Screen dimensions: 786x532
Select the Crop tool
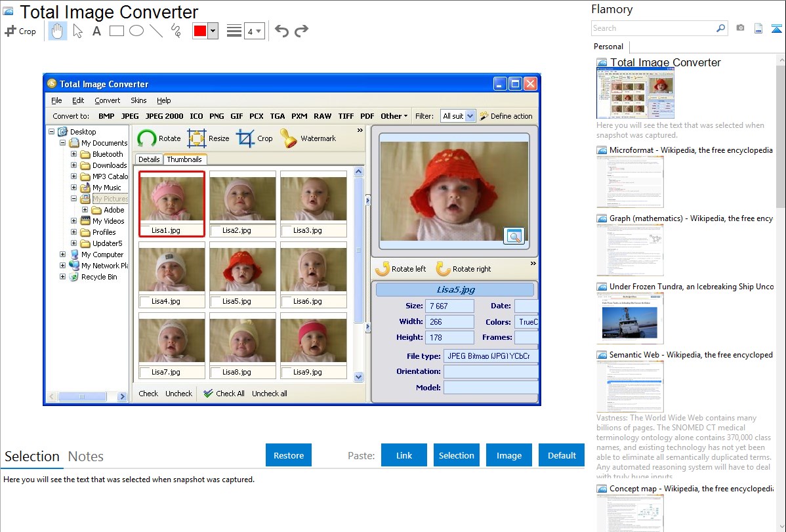[20, 31]
